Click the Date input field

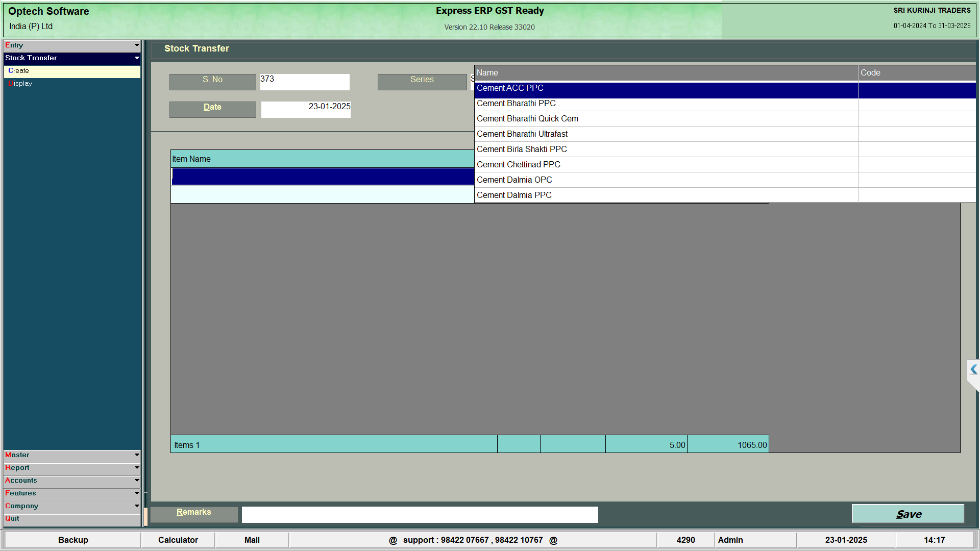click(305, 109)
